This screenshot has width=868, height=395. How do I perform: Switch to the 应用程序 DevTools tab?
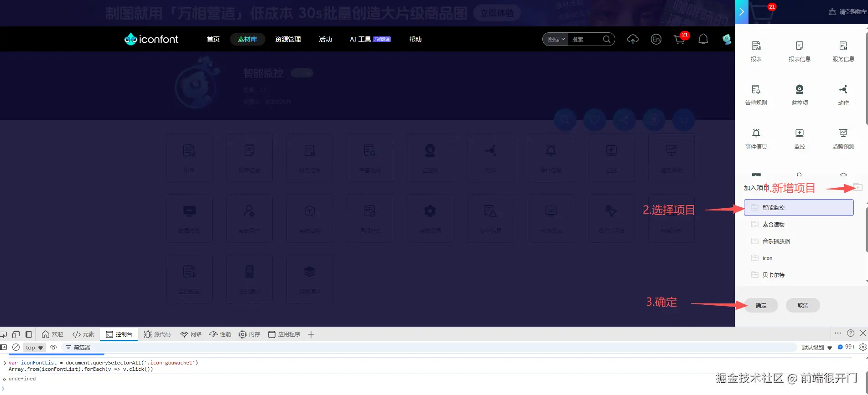click(x=284, y=334)
